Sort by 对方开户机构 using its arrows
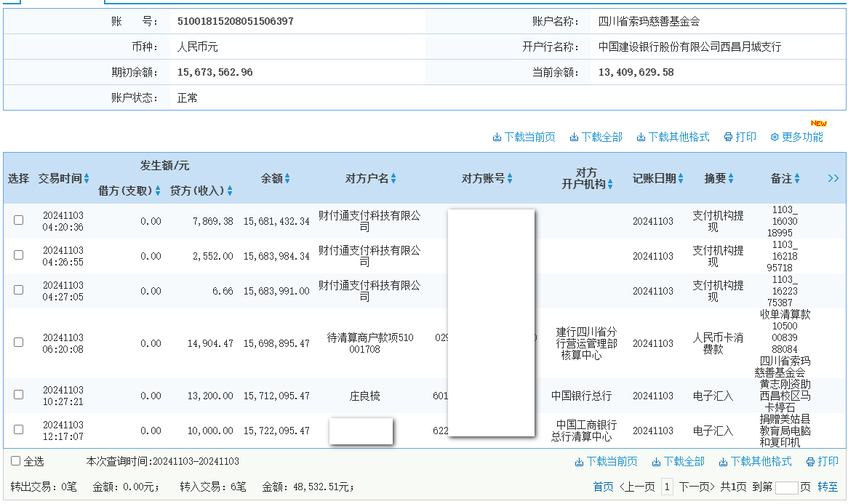 click(x=610, y=185)
